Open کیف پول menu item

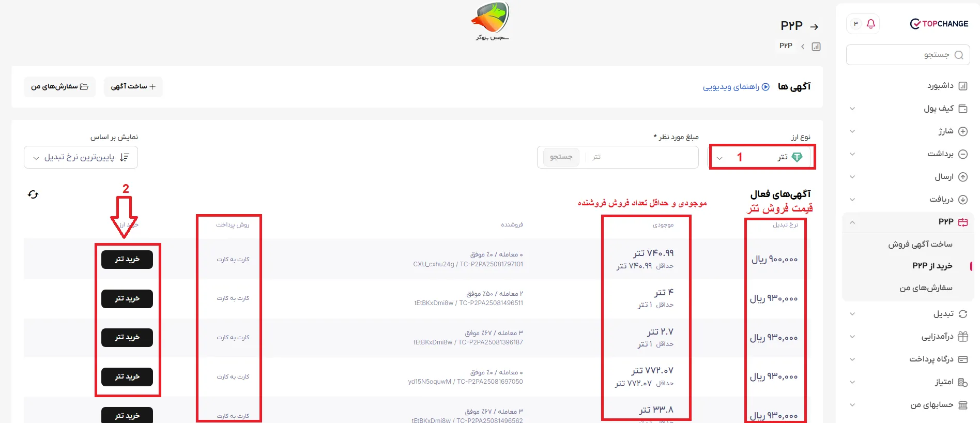coord(939,109)
